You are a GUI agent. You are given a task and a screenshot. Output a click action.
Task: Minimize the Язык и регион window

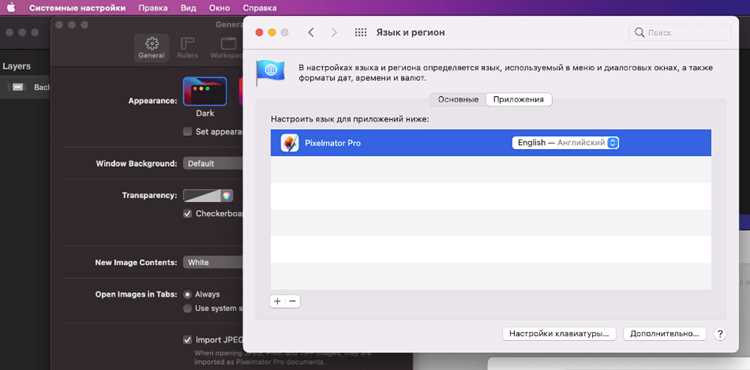pos(272,33)
